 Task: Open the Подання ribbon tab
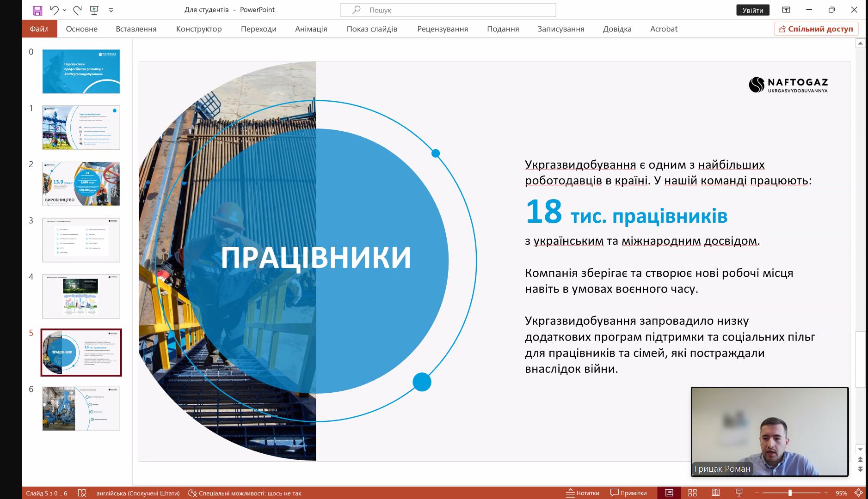[503, 29]
